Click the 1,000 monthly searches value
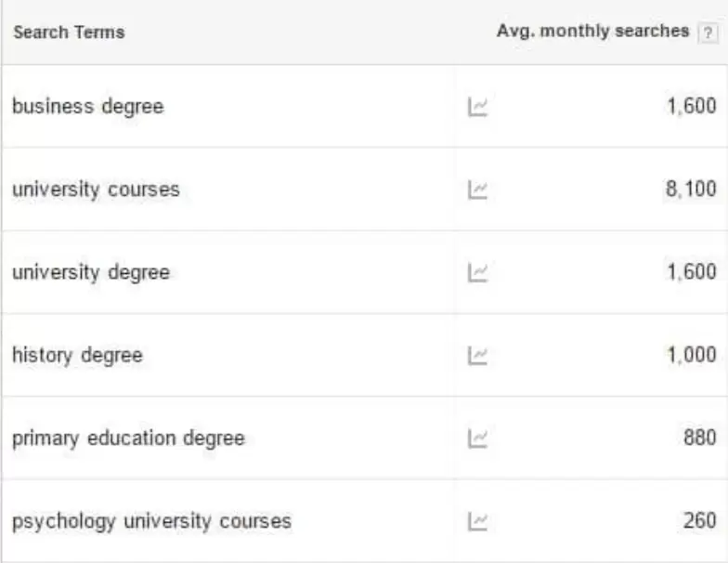 [691, 355]
